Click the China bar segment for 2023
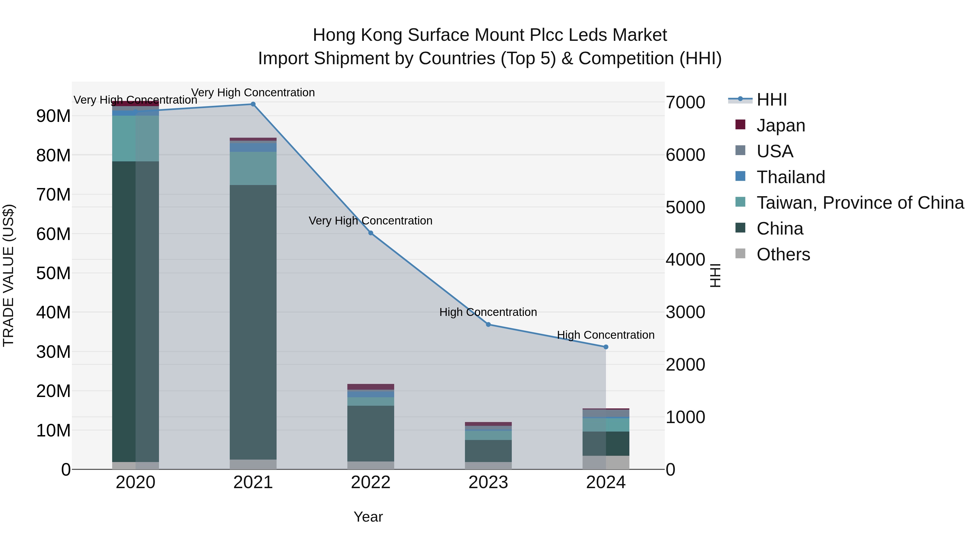The width and height of the screenshot is (980, 551). [488, 451]
